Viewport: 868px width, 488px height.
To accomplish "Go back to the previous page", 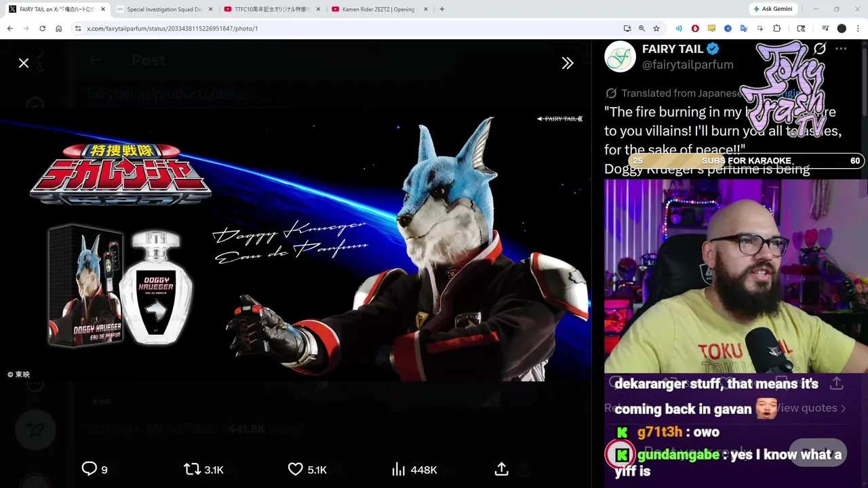I will click(10, 28).
